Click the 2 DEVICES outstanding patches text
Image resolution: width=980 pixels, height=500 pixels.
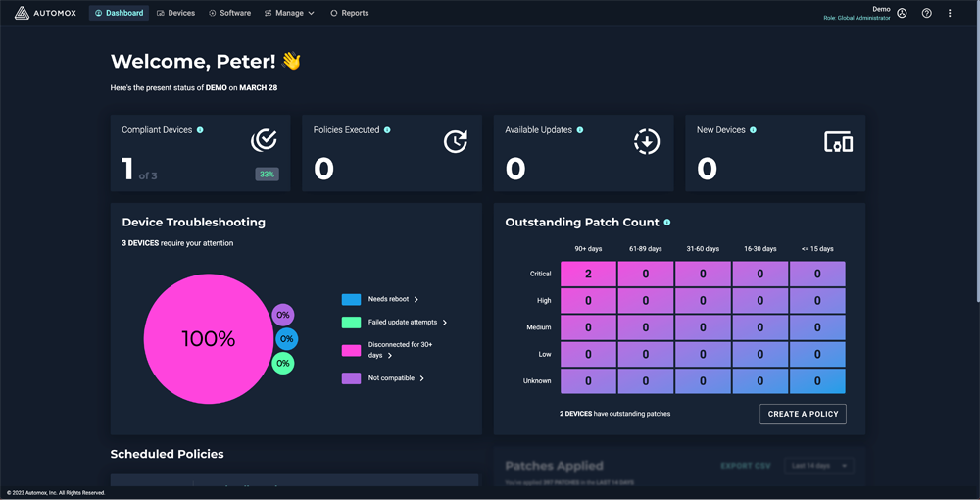click(615, 414)
